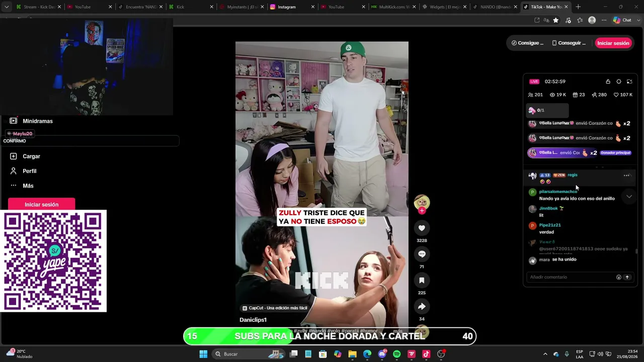Click the gifts count 23 icon

point(579,95)
